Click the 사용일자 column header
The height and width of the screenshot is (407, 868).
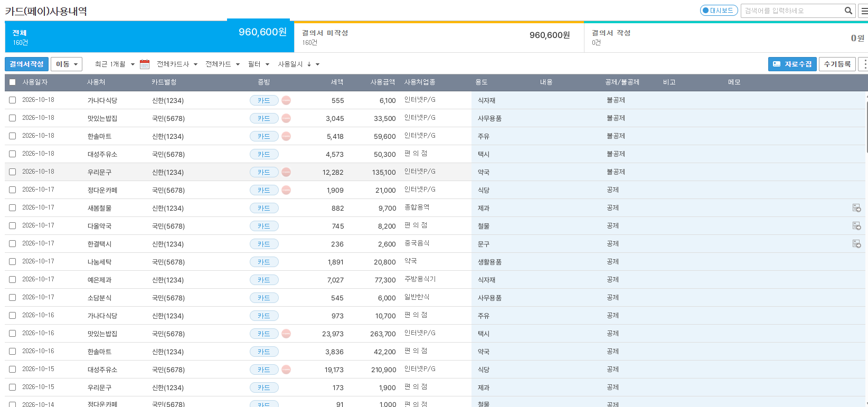[x=35, y=82]
